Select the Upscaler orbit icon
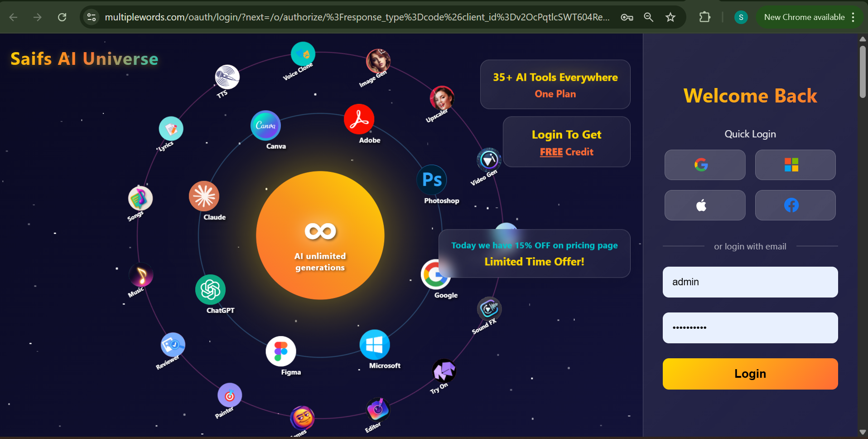The image size is (868, 439). [442, 98]
